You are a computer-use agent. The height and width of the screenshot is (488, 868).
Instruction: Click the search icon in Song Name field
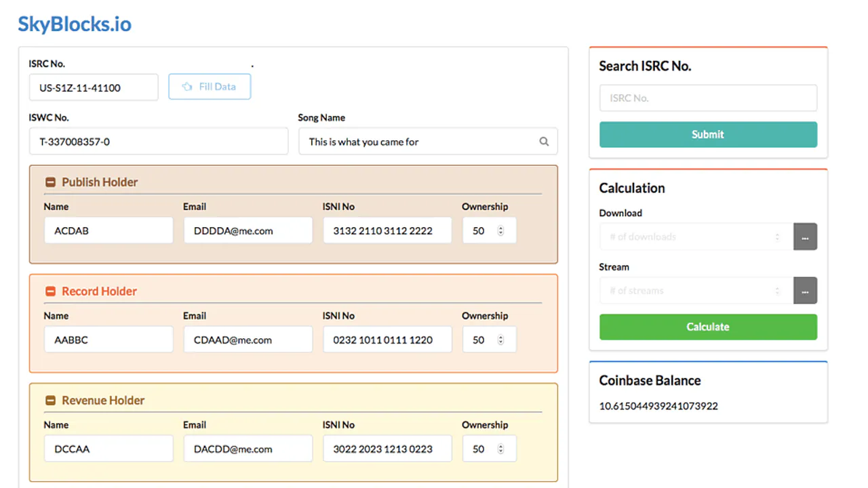click(544, 142)
